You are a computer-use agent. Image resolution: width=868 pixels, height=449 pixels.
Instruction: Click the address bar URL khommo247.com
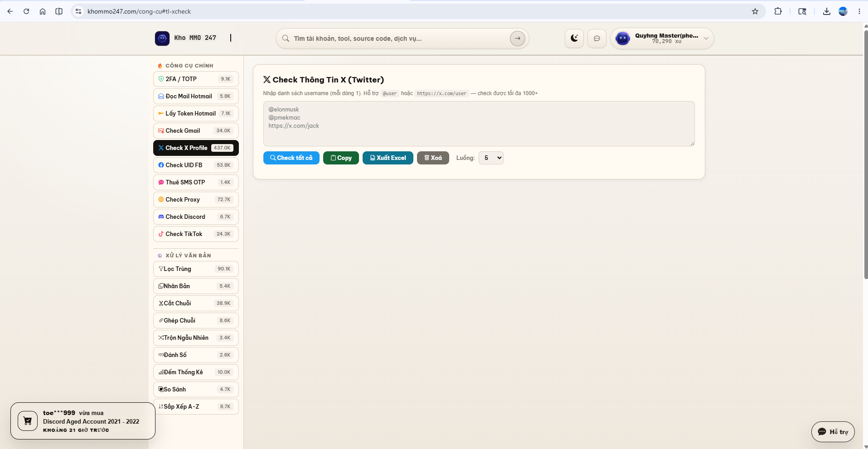point(139,11)
